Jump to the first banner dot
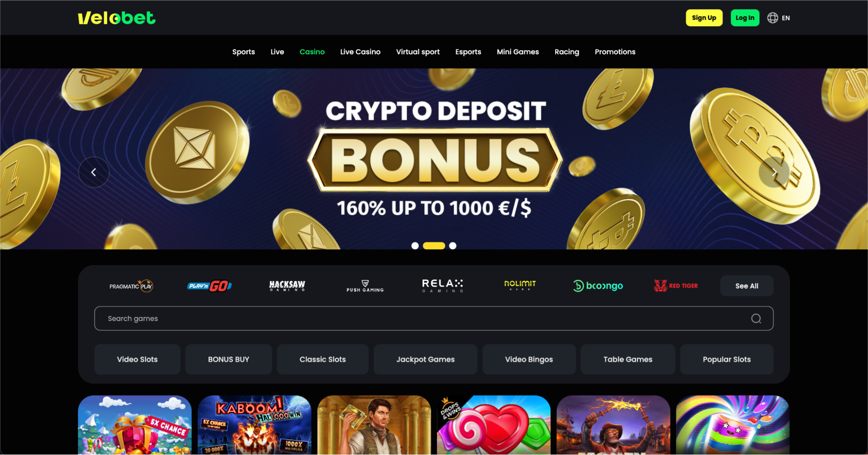 click(415, 246)
